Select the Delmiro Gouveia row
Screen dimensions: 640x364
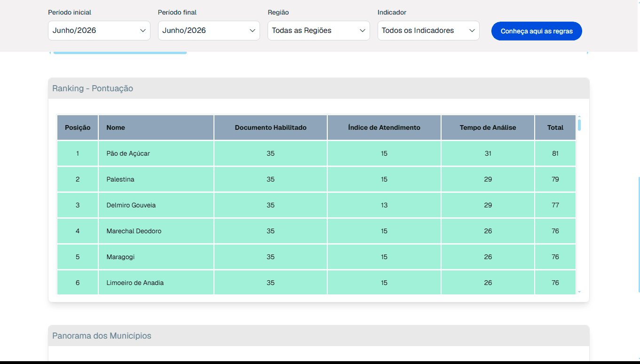click(x=316, y=205)
